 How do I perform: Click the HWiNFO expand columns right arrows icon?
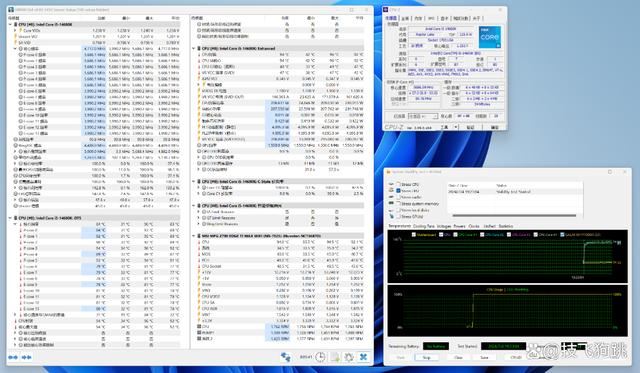[x=27, y=357]
